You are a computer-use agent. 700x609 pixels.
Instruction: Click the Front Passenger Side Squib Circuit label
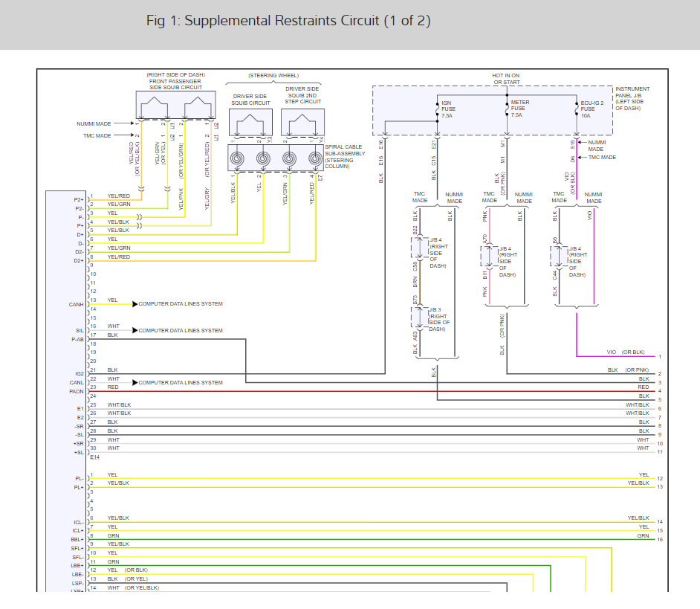[x=175, y=81]
